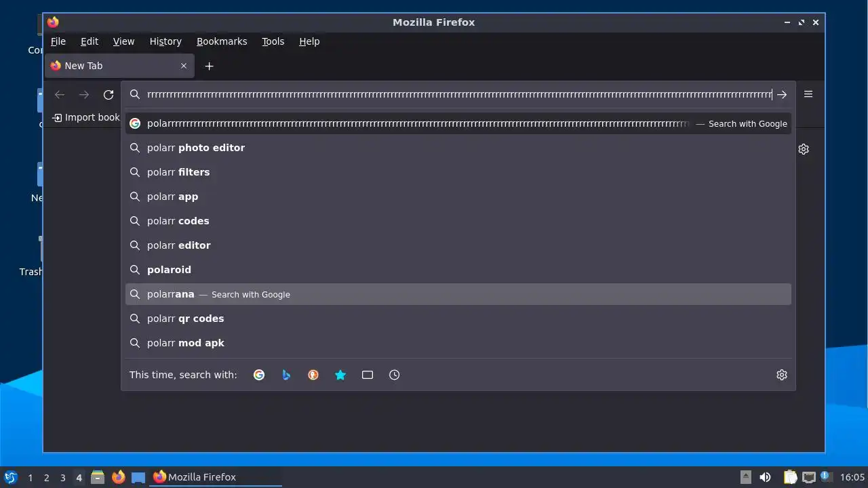868x488 pixels.
Task: Click the Mozilla Firefox taskbar window button
Action: pos(216,477)
